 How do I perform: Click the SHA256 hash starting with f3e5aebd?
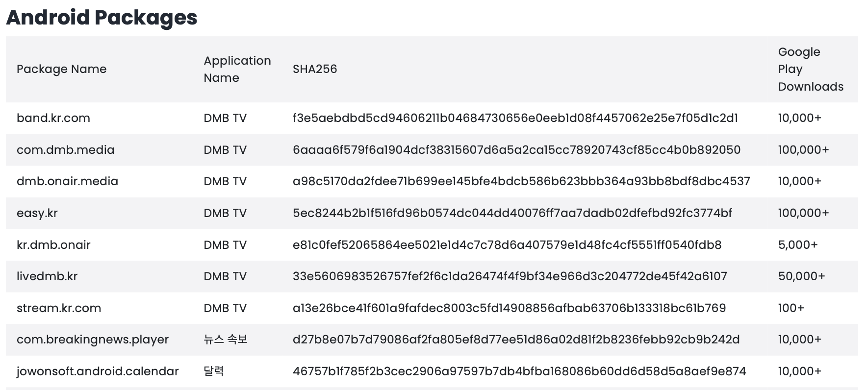click(515, 118)
